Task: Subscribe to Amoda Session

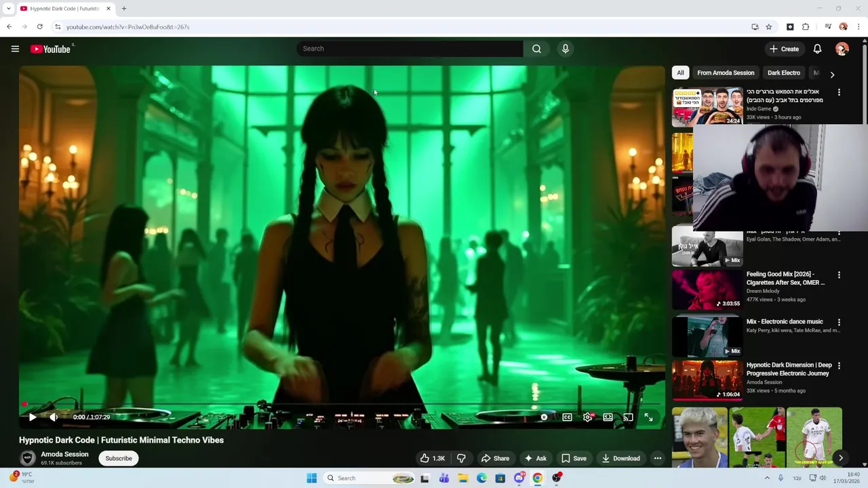Action: coord(119,458)
